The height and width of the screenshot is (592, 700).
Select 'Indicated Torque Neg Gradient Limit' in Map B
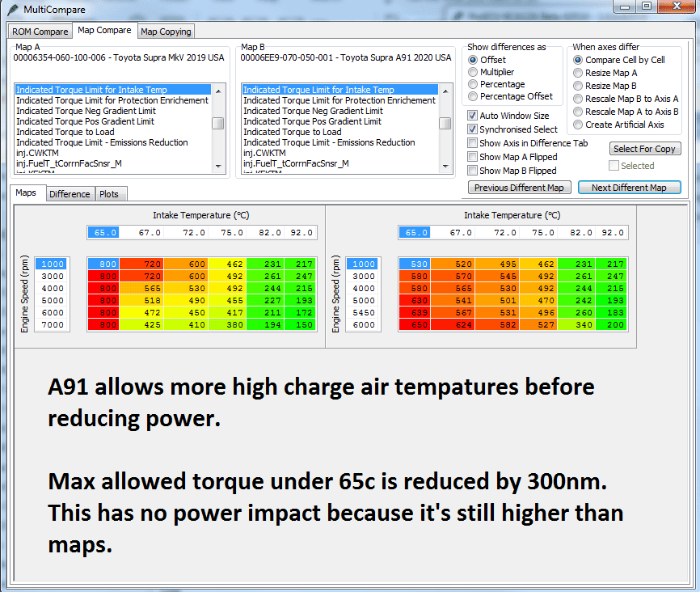point(340,111)
